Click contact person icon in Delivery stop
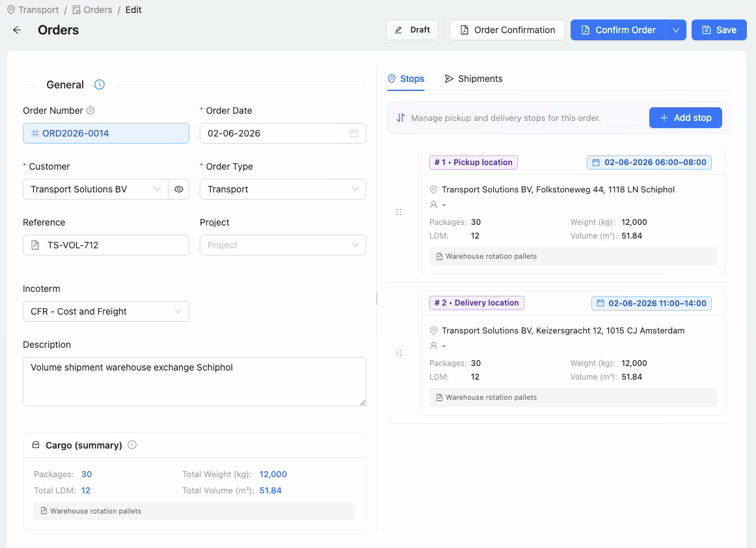The image size is (756, 548). click(x=433, y=346)
